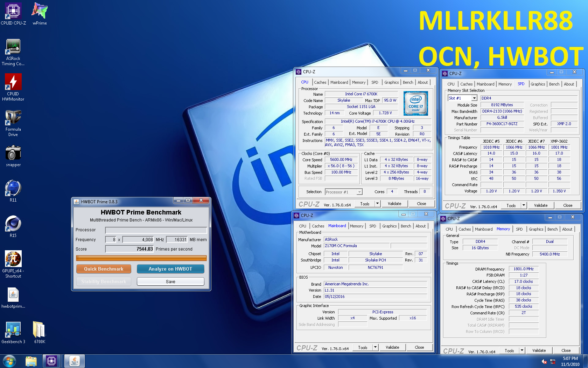This screenshot has width=588, height=368.
Task: Click Analyze on HWBOT button
Action: (170, 269)
